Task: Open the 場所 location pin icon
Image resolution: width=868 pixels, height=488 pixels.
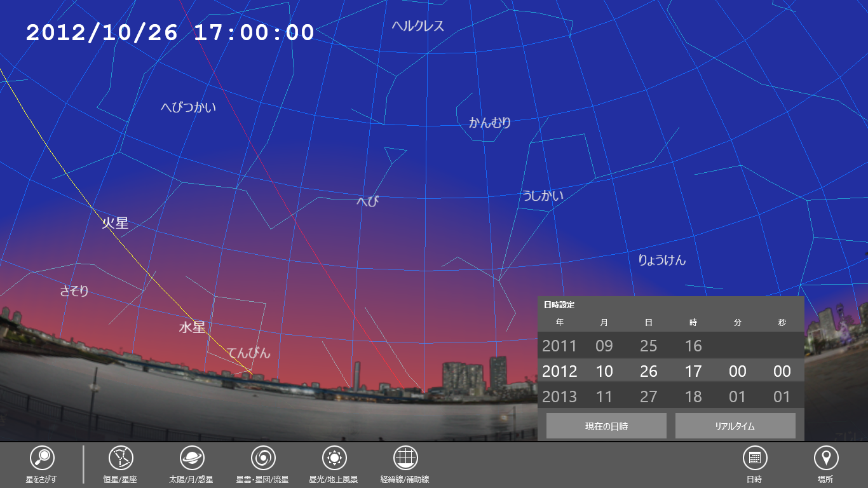Action: pyautogui.click(x=825, y=457)
